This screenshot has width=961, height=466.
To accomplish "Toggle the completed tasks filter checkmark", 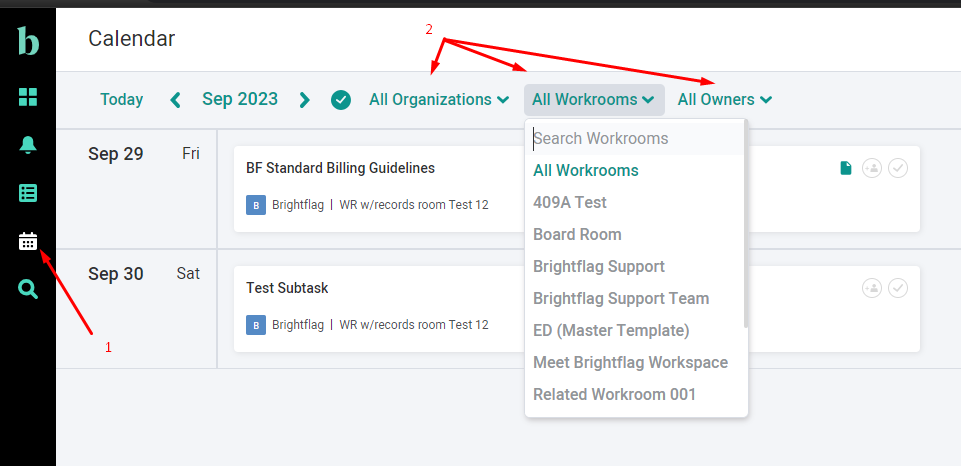I will tap(341, 100).
